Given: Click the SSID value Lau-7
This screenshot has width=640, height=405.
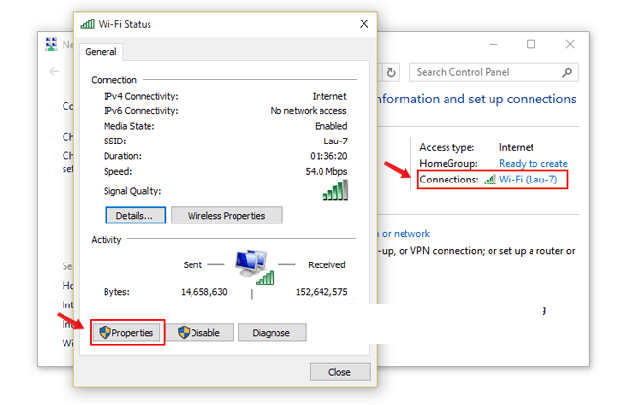Looking at the screenshot, I should pyautogui.click(x=336, y=141).
